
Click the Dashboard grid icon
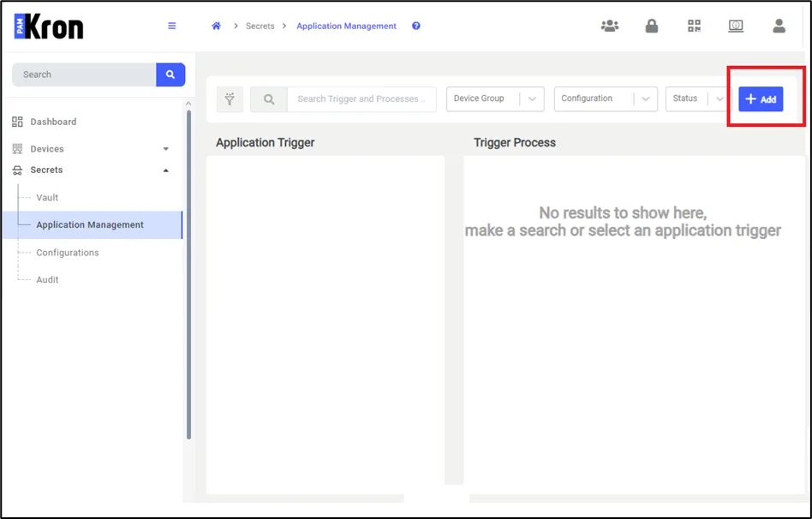17,122
